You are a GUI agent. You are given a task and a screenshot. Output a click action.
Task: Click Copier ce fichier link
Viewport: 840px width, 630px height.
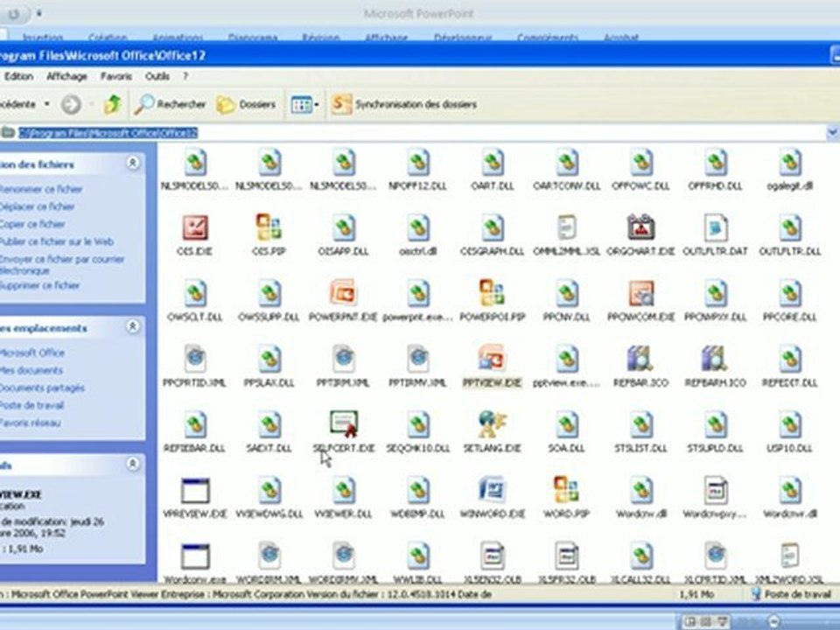point(32,225)
